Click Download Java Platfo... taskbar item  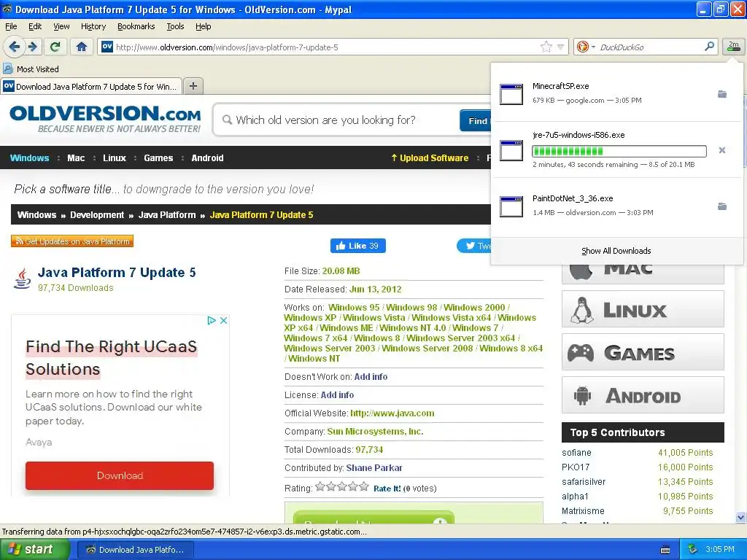point(135,550)
